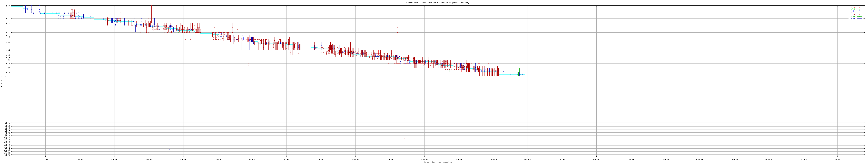
Task: Click the RPCI legend cross marker
Action: point(860,13)
